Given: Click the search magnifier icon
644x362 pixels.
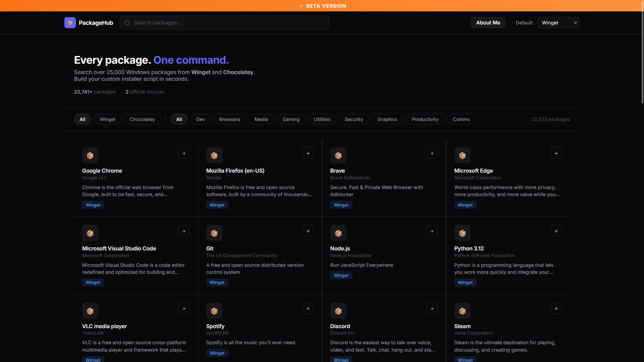Looking at the screenshot, I should click(x=127, y=23).
